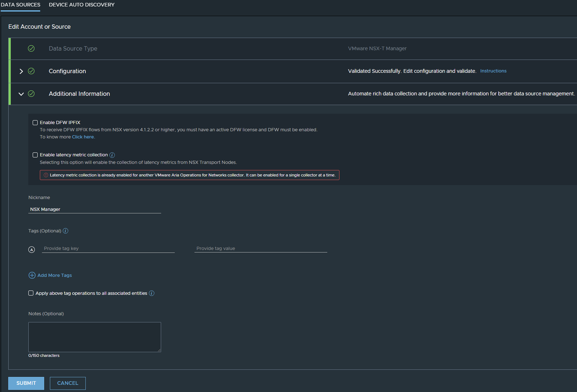Click the latency error warning icon

click(x=46, y=175)
